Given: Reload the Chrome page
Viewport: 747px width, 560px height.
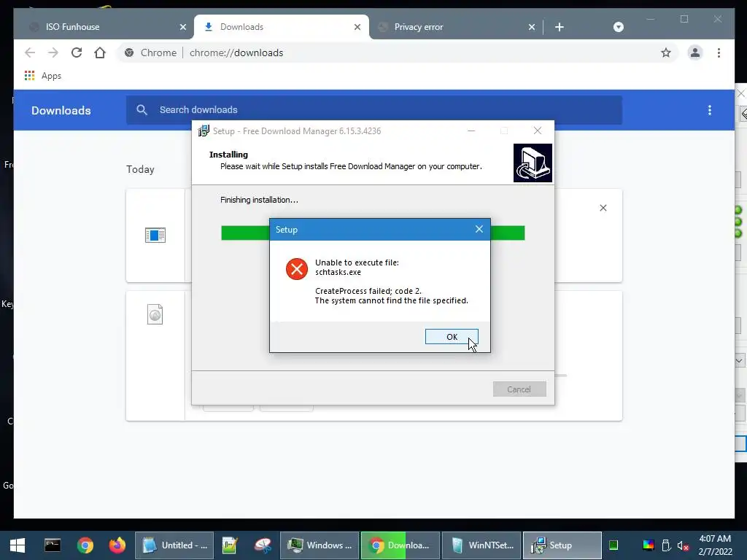Looking at the screenshot, I should 76,52.
